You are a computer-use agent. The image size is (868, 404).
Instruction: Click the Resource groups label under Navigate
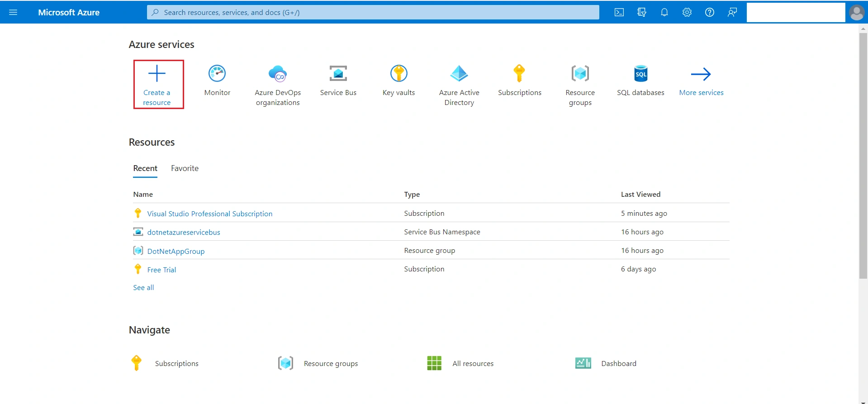coord(331,363)
